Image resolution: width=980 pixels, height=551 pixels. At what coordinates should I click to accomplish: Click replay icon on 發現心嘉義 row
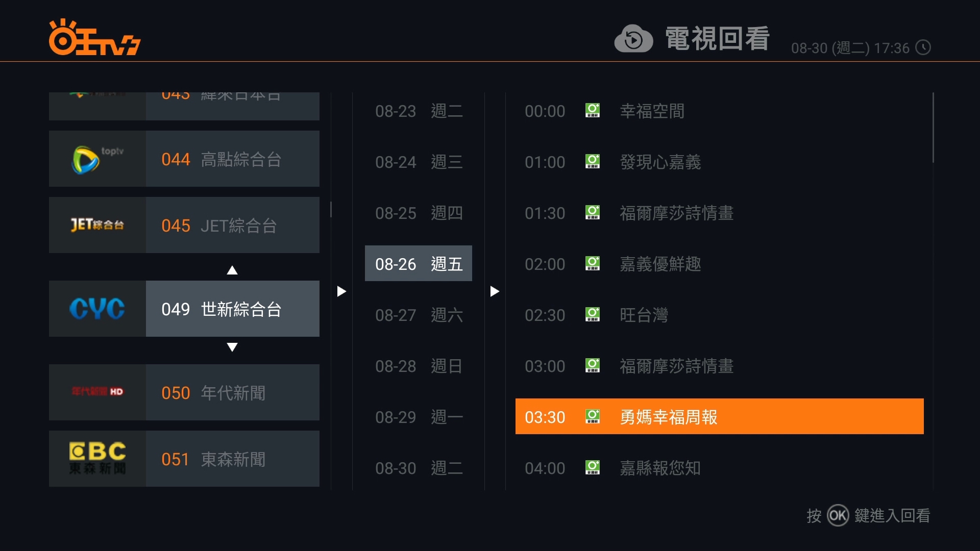click(593, 161)
